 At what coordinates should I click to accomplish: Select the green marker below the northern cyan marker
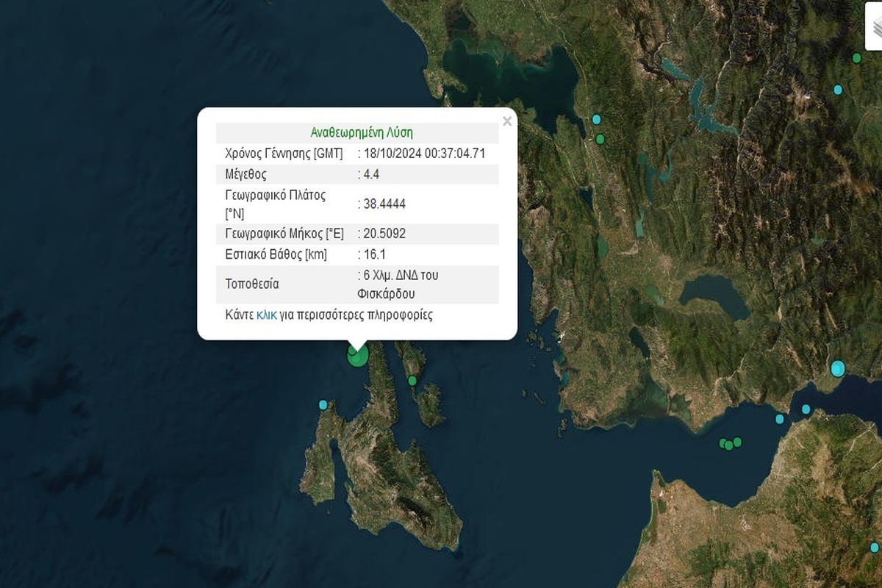coord(600,139)
